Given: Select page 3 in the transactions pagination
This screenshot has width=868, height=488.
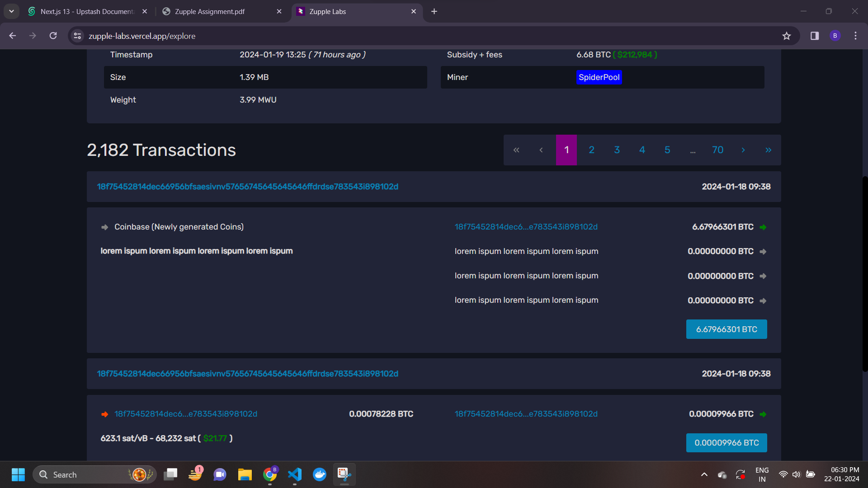Looking at the screenshot, I should click(617, 150).
